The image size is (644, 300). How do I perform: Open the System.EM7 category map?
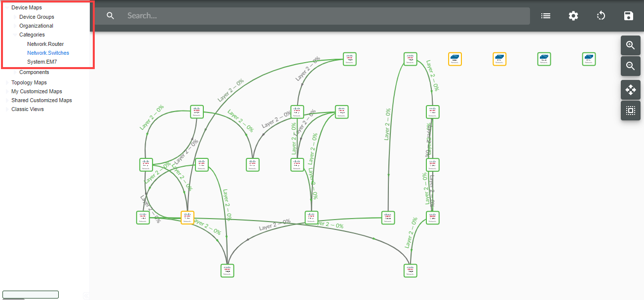click(42, 62)
